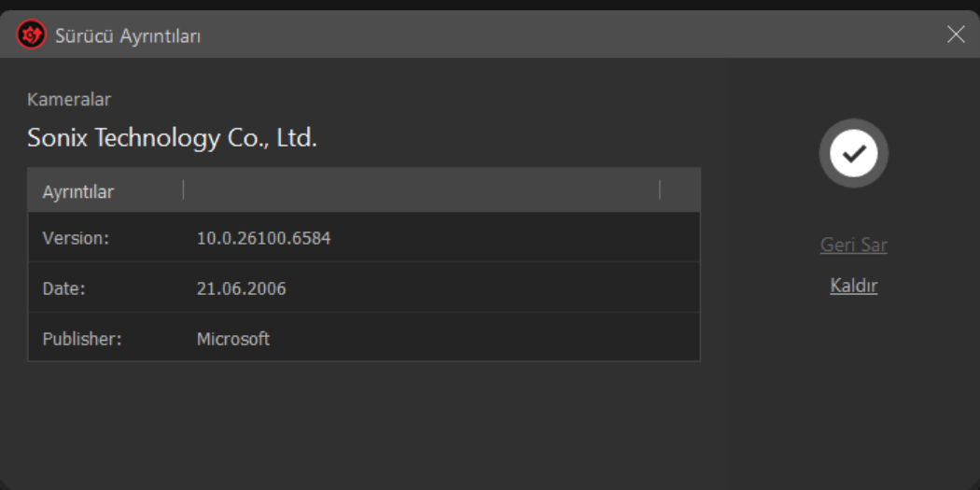This screenshot has height=490, width=980.
Task: Click the checkmark status icon
Action: click(853, 154)
